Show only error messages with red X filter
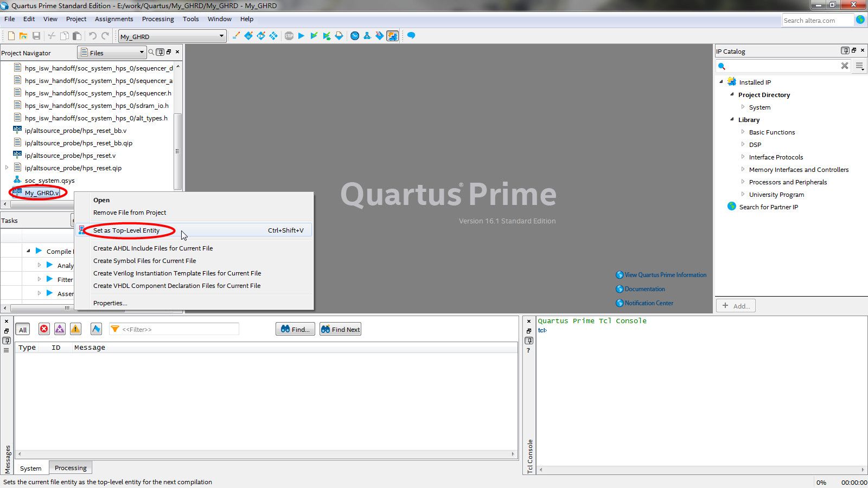 [x=44, y=329]
